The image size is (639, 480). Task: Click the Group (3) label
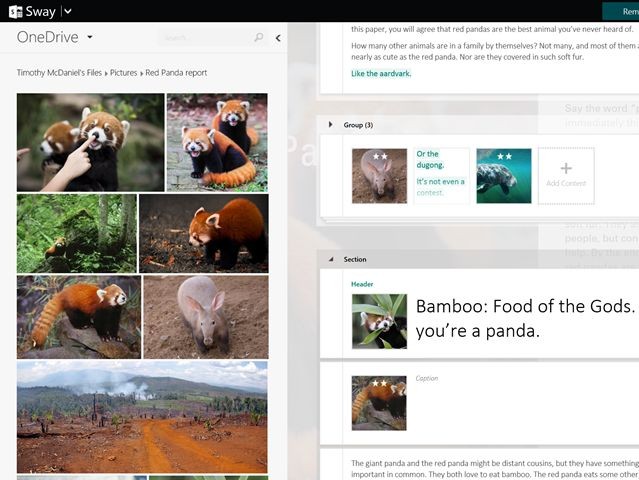[358, 125]
